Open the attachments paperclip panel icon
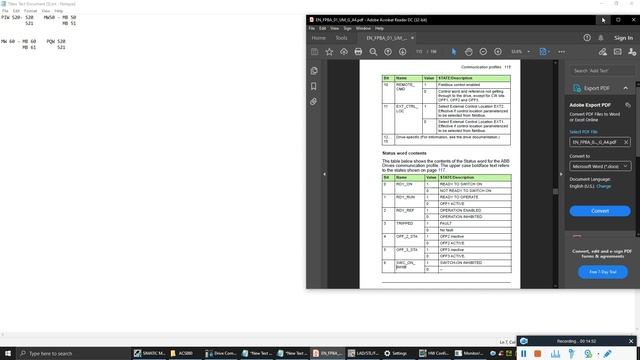Screen dimensions: 640x360 (313, 102)
